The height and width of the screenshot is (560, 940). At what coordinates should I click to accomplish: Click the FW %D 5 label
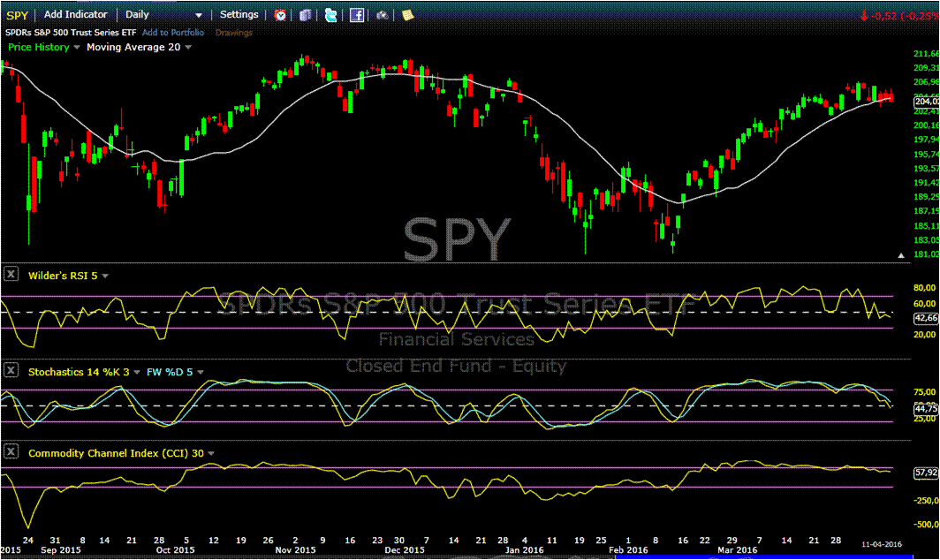(170, 372)
